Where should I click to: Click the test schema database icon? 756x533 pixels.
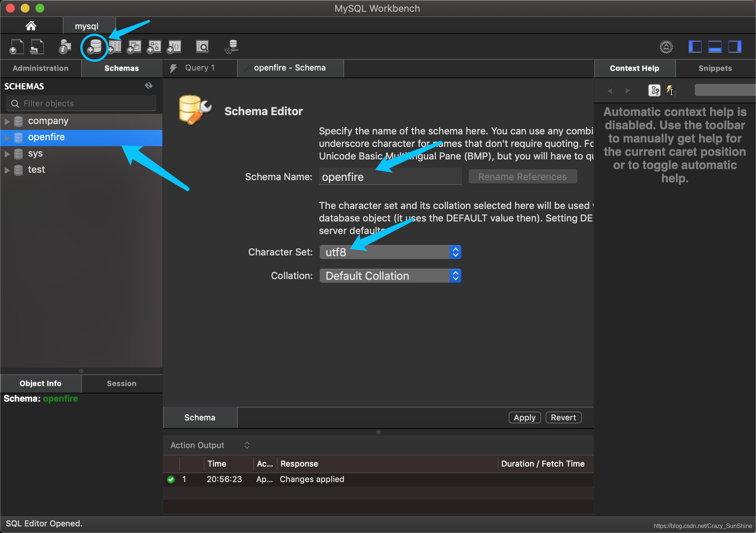[18, 170]
